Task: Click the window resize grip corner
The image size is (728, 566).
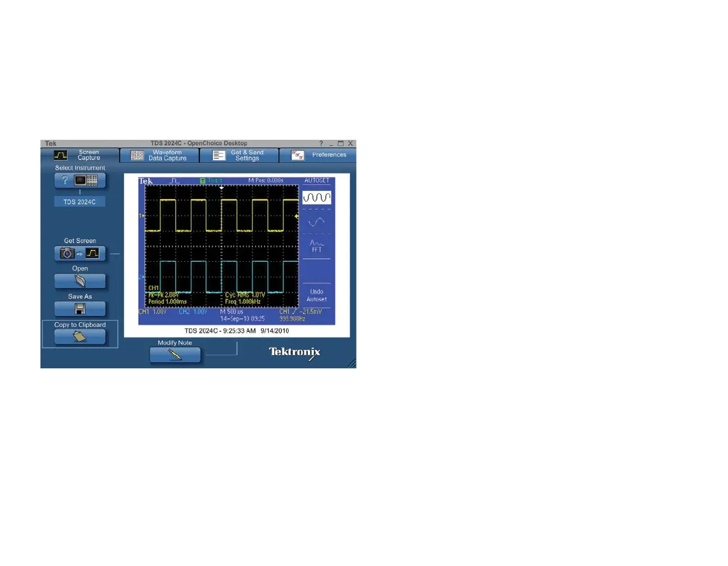Action: point(352,364)
